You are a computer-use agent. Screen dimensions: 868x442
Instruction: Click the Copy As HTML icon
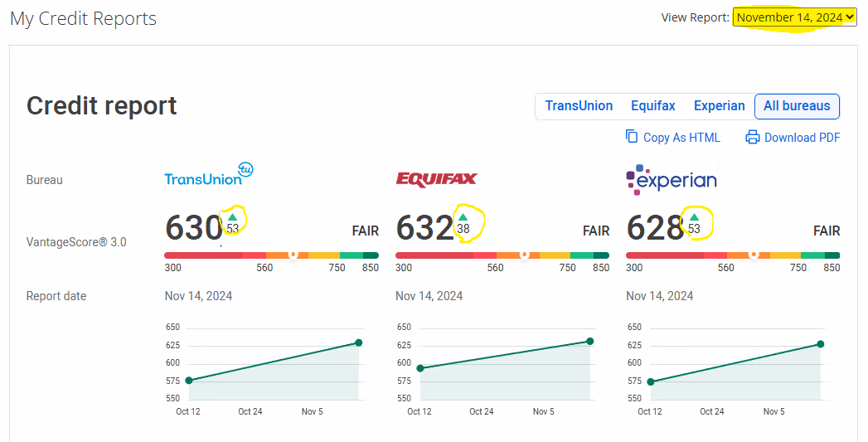(632, 137)
